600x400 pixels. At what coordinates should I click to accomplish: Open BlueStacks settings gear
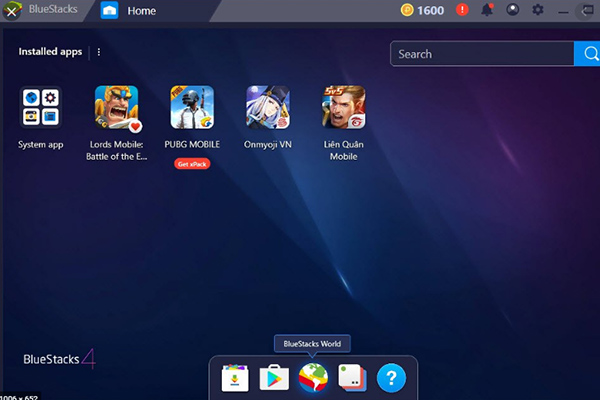(x=538, y=10)
